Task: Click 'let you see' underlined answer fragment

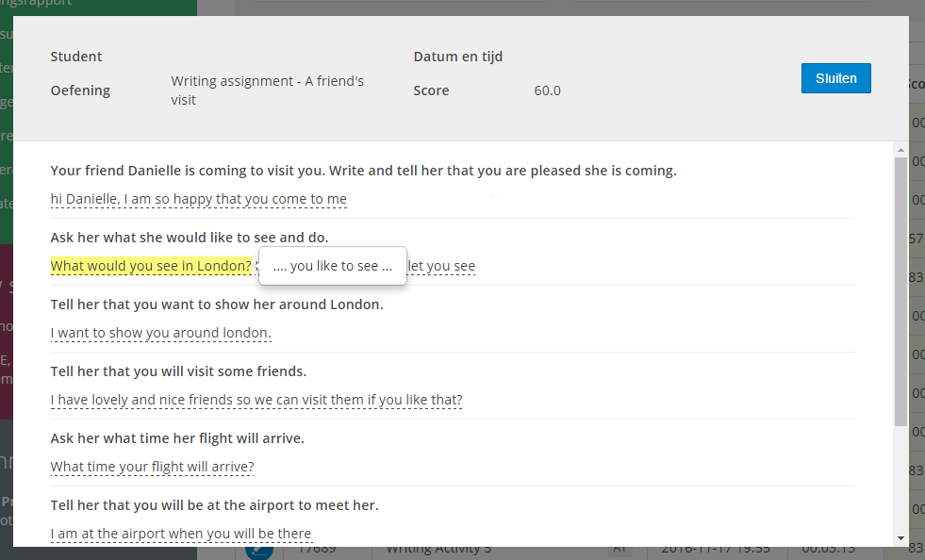Action: pyautogui.click(x=441, y=266)
